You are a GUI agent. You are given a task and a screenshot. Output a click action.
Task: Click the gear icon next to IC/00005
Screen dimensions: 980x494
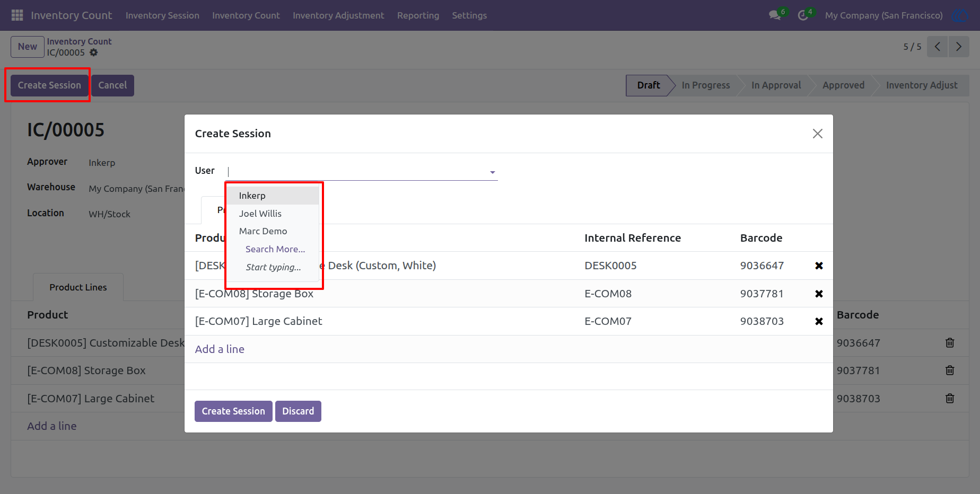(x=94, y=52)
